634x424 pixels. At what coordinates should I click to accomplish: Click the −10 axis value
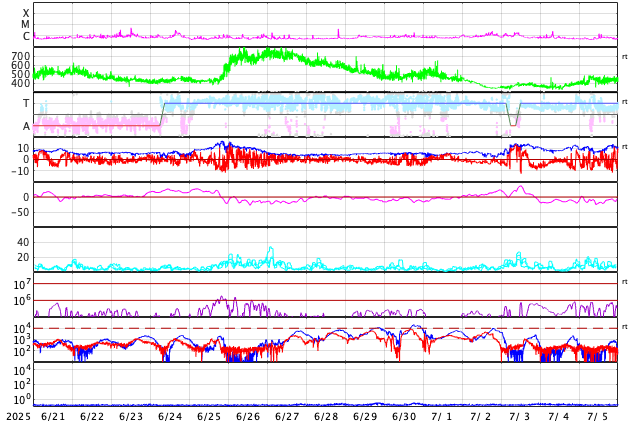[x=20, y=171]
